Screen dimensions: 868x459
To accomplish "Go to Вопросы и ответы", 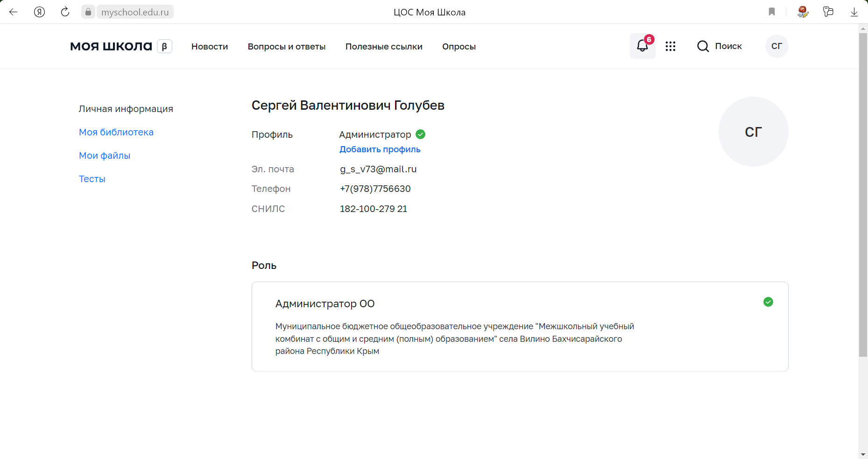I will point(287,47).
